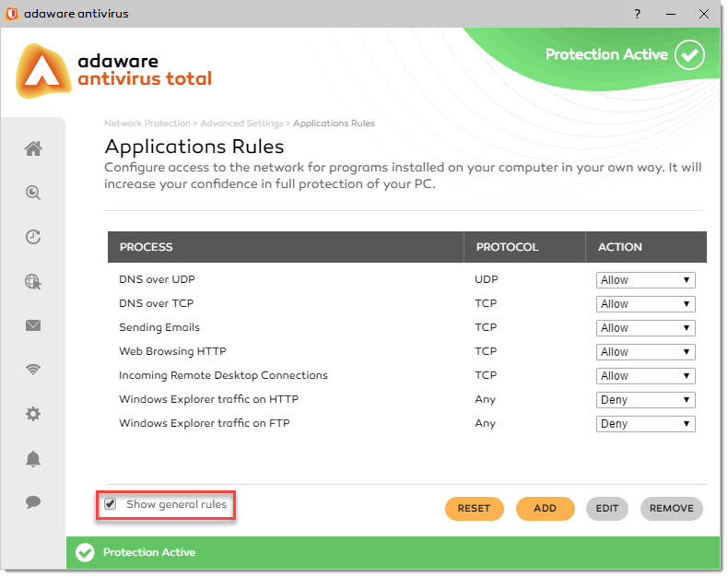728x577 pixels.
Task: Open action dropdown for Windows Explorer FTP traffic
Action: [645, 424]
